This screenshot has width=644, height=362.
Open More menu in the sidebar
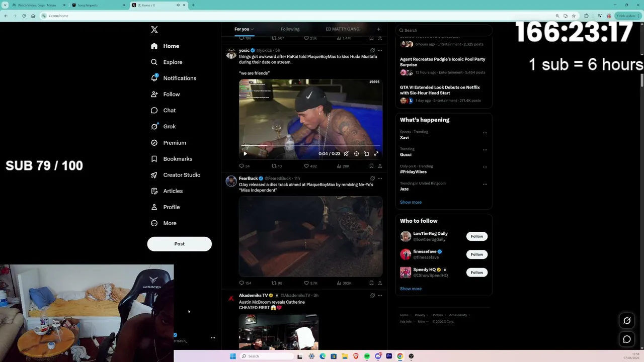coord(164,223)
